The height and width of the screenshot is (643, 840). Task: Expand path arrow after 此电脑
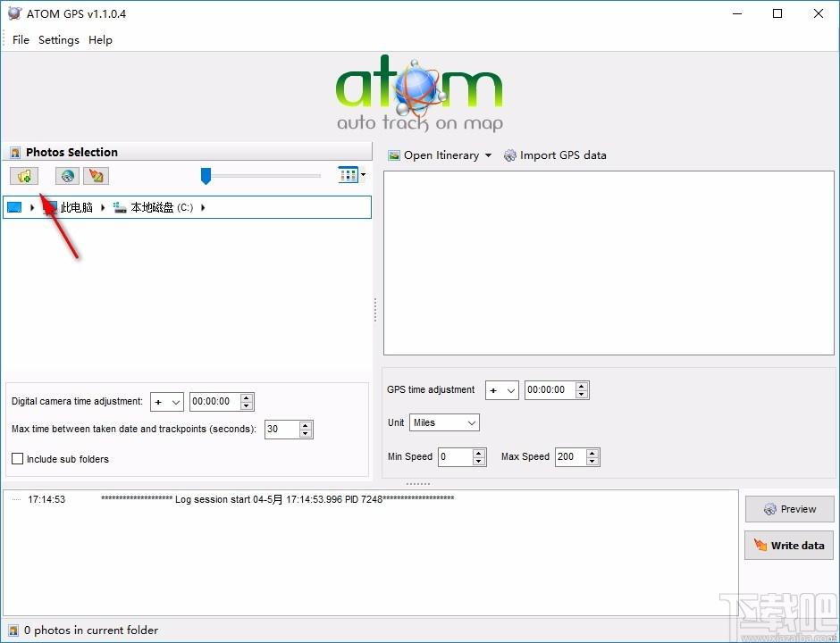103,207
